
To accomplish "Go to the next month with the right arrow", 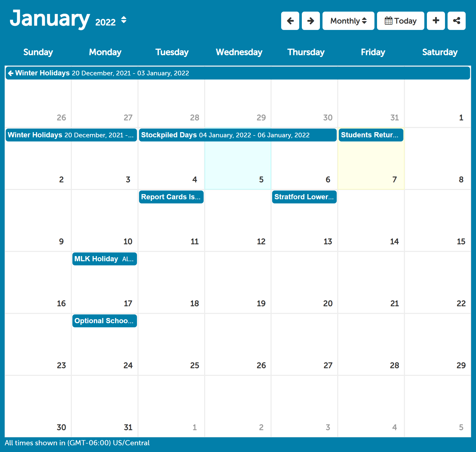I will coord(311,21).
